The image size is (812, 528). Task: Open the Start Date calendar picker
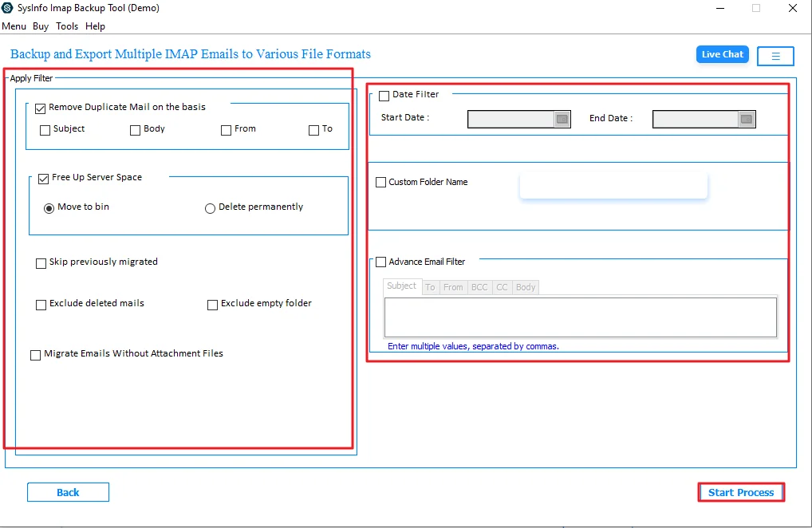point(563,119)
